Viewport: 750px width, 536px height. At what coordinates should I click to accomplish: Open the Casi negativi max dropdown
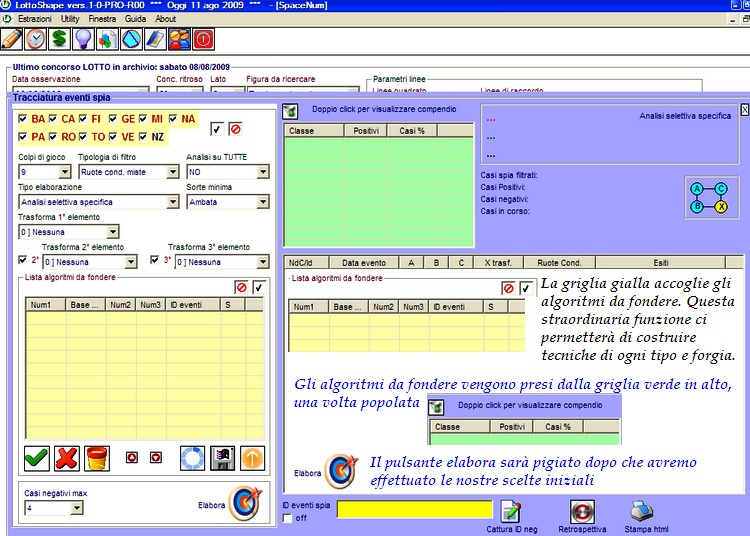77,508
